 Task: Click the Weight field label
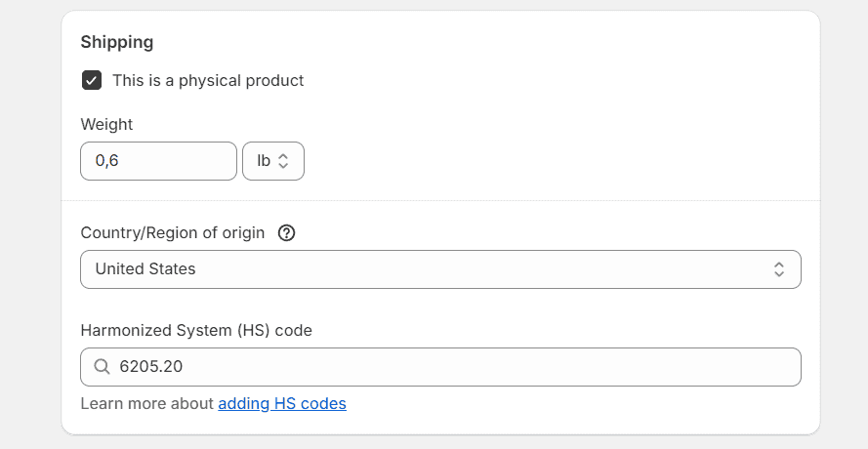tap(106, 124)
